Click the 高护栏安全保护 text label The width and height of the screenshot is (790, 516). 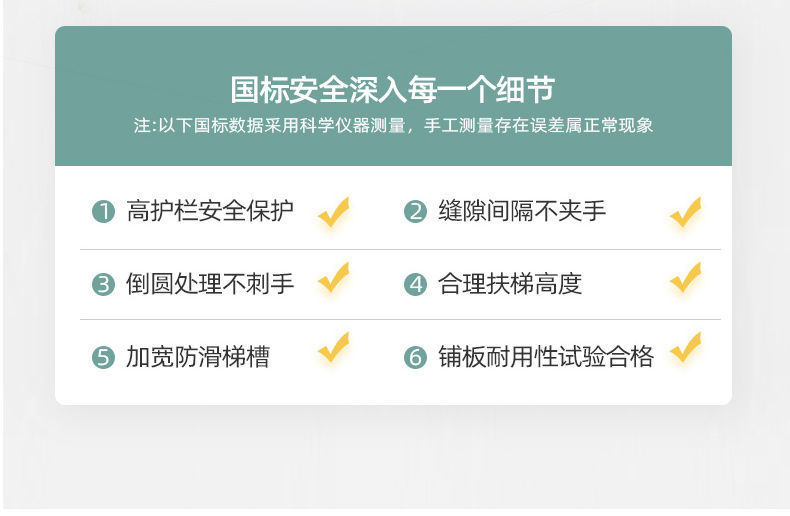click(x=210, y=212)
